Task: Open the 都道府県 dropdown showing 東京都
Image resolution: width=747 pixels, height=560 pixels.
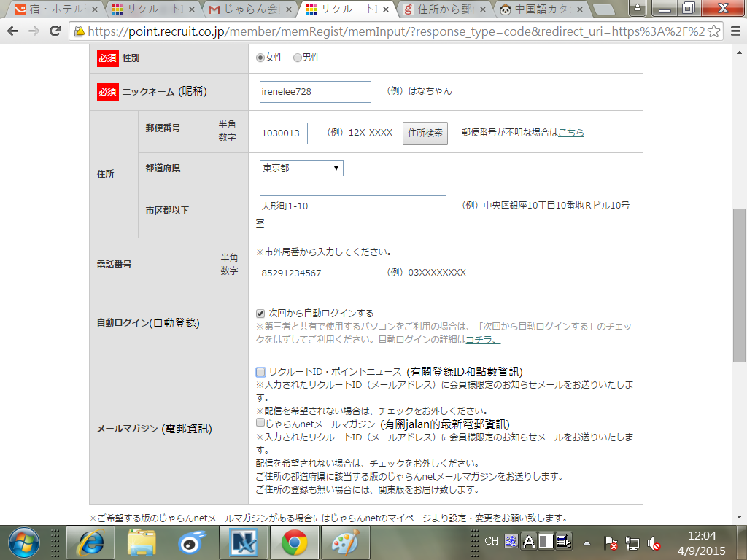Action: [x=301, y=168]
